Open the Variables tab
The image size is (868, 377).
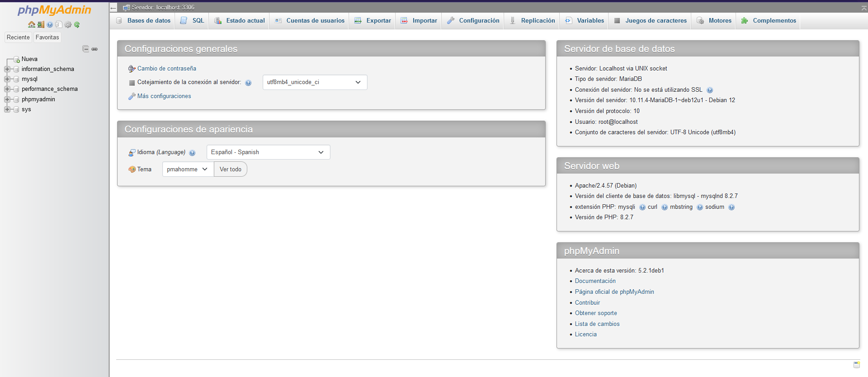pos(584,21)
